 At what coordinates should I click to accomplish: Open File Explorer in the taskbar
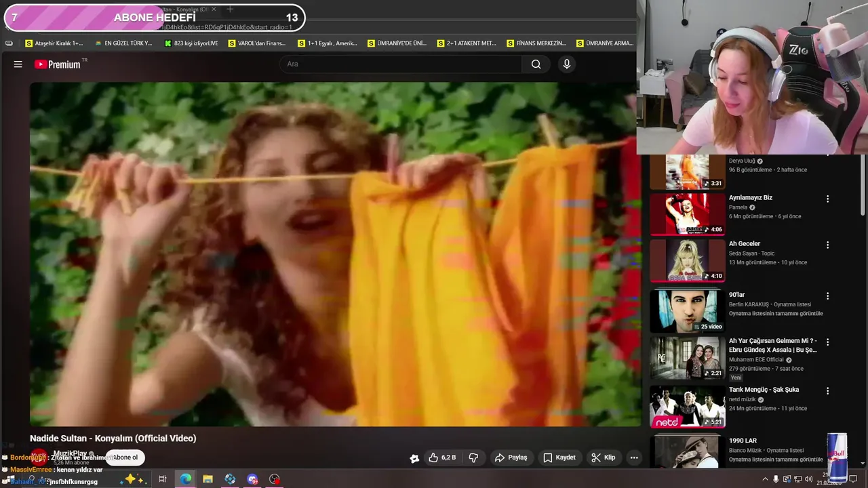point(208,479)
